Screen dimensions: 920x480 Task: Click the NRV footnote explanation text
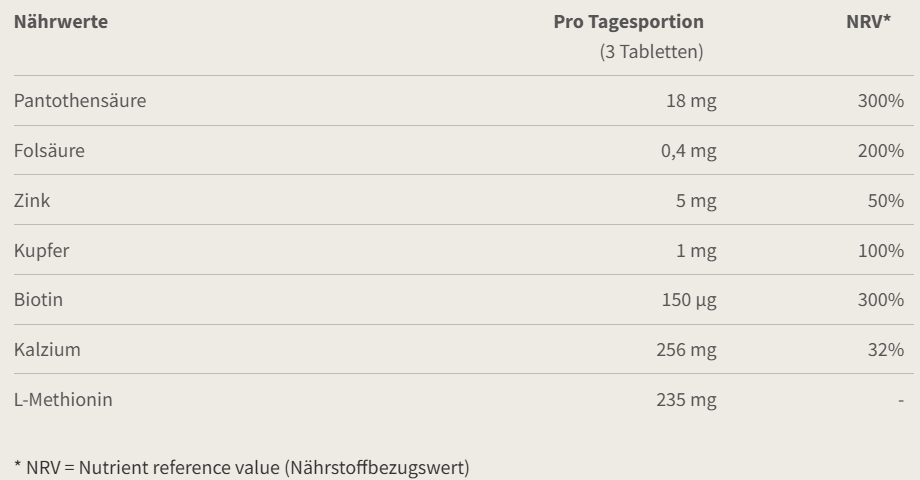tap(241, 467)
